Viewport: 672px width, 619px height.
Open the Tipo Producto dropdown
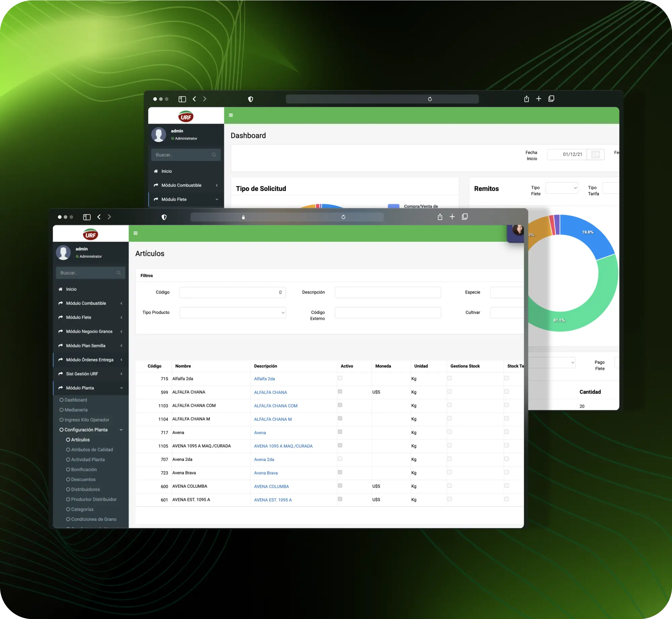point(233,313)
